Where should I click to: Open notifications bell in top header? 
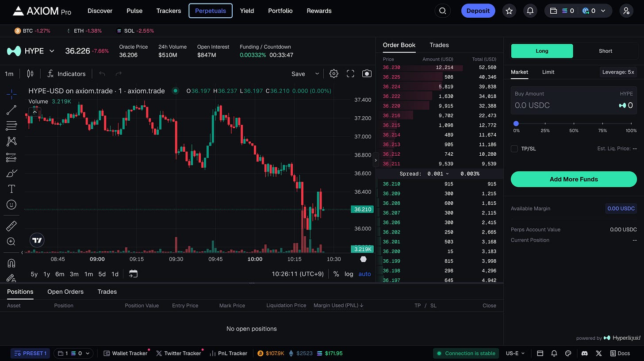coord(530,11)
